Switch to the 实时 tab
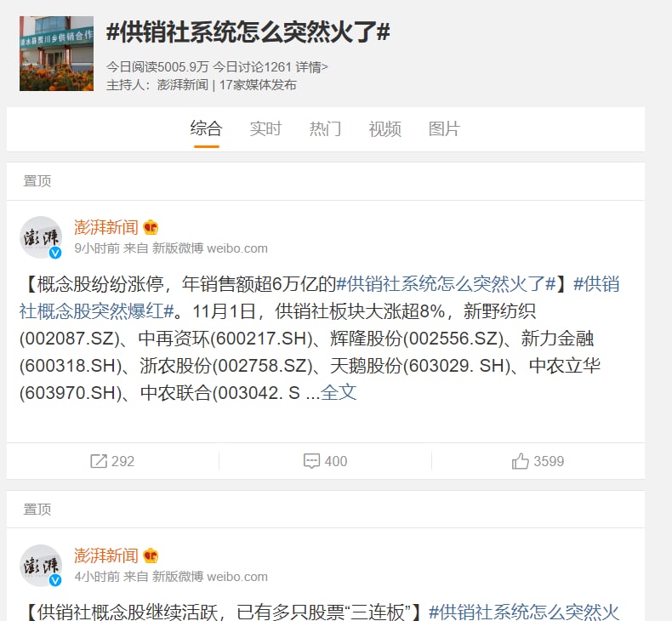This screenshot has width=672, height=621. 265,128
